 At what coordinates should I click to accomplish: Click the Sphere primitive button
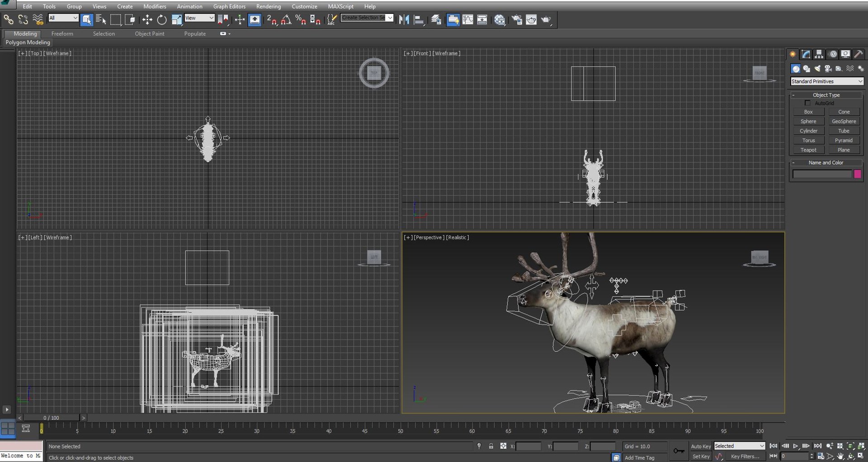[x=808, y=121]
